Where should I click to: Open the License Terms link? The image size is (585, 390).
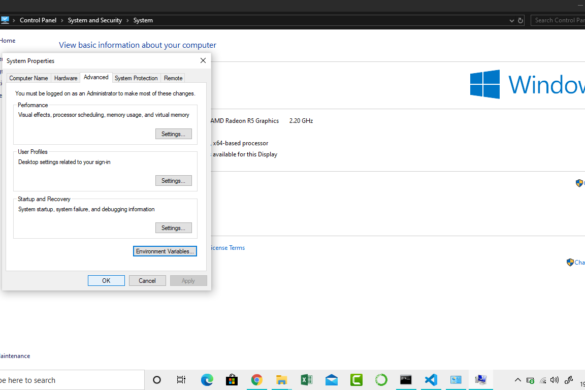coord(228,248)
